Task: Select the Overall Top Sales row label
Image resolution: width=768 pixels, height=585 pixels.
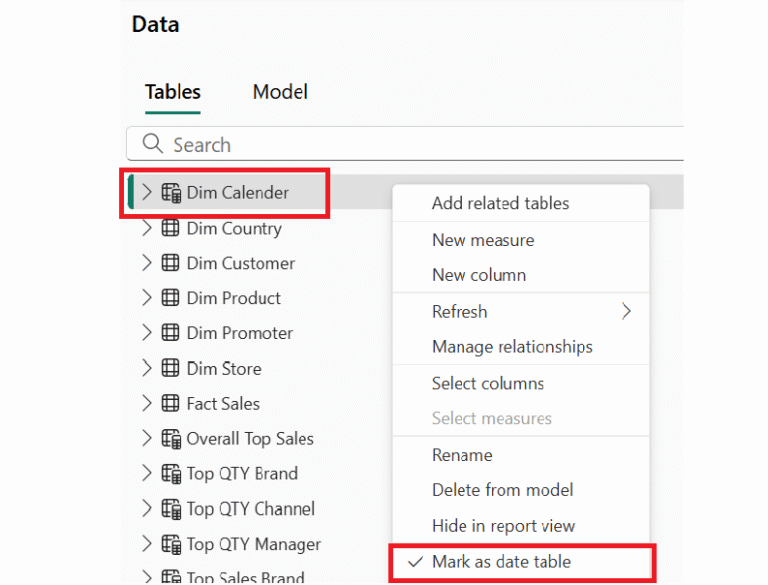Action: click(250, 439)
